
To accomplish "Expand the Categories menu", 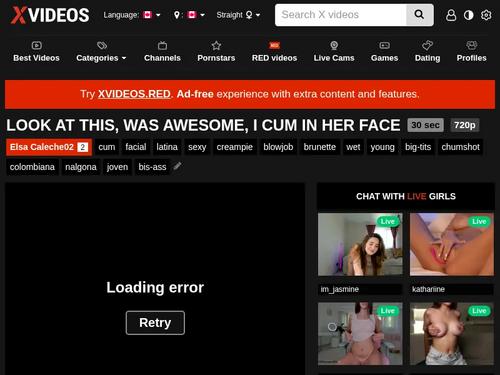I will pyautogui.click(x=101, y=52).
